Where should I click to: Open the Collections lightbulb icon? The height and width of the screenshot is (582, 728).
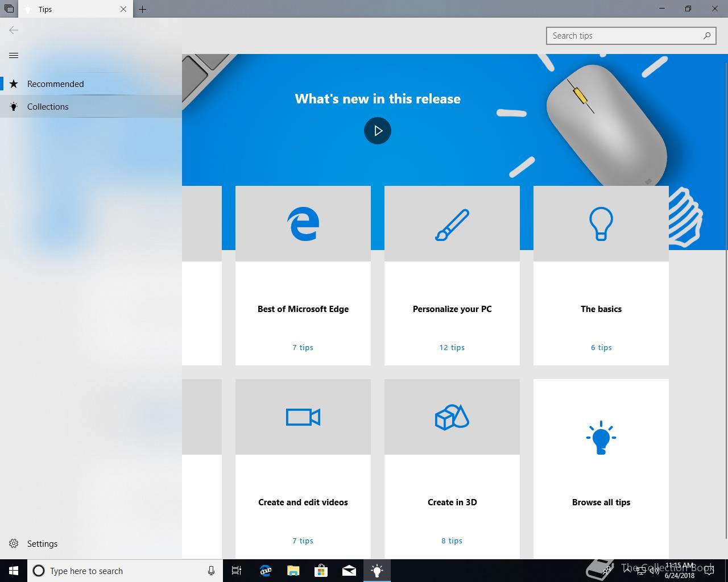tap(14, 106)
